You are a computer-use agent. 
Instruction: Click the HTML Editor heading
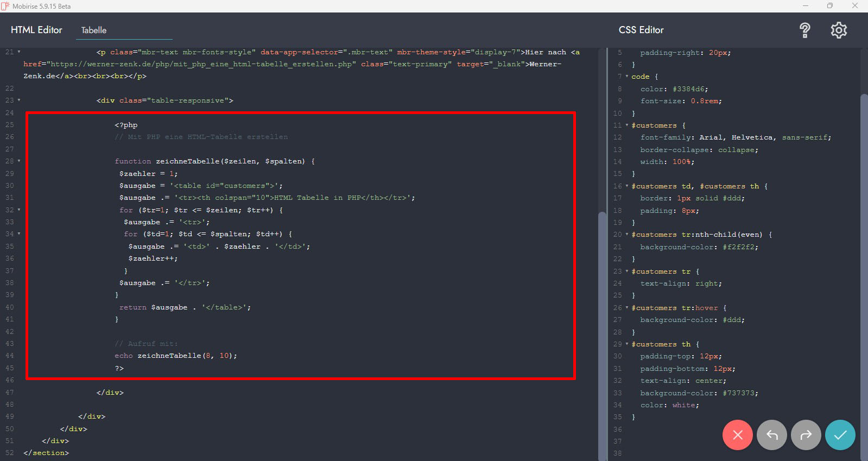(36, 30)
